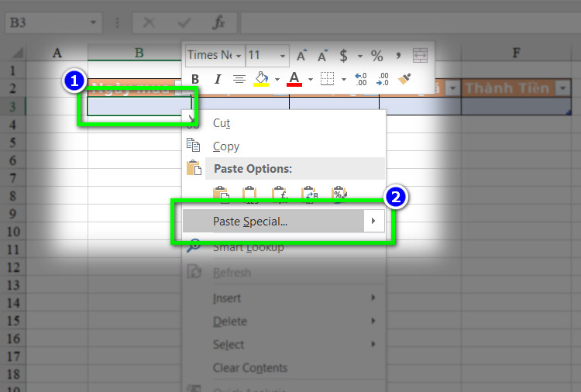The image size is (581, 392).
Task: Click Paste Values icon
Action: (x=249, y=194)
